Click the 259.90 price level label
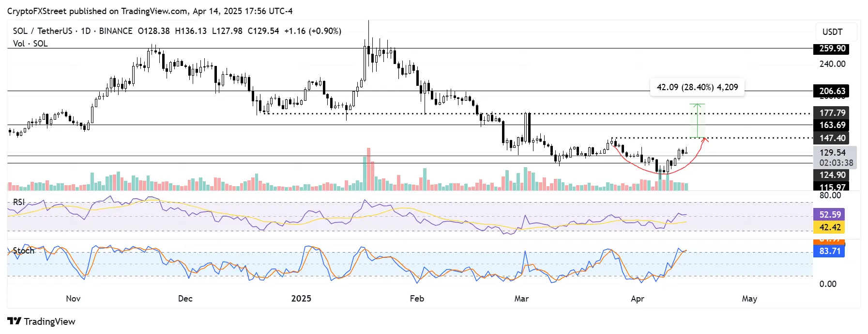This screenshot has width=868, height=334. [x=832, y=48]
